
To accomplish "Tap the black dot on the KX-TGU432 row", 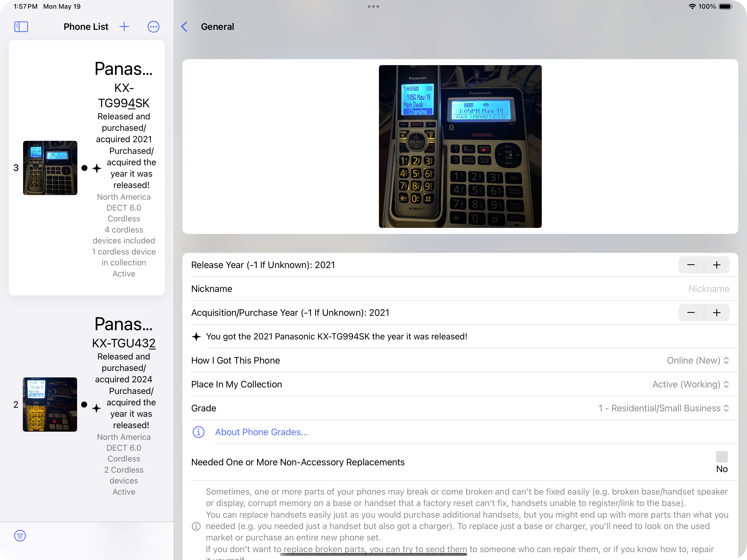I will (84, 404).
